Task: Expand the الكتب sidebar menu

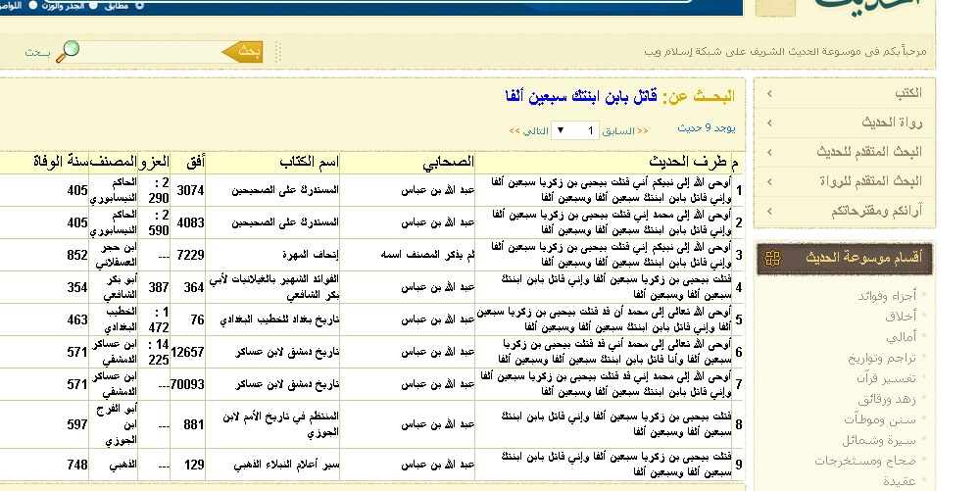Action: tap(846, 93)
